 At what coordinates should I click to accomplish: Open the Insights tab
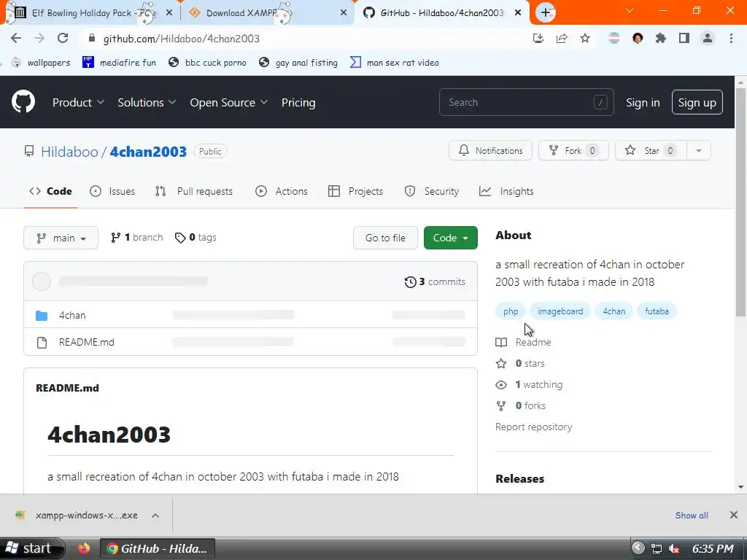[506, 192]
